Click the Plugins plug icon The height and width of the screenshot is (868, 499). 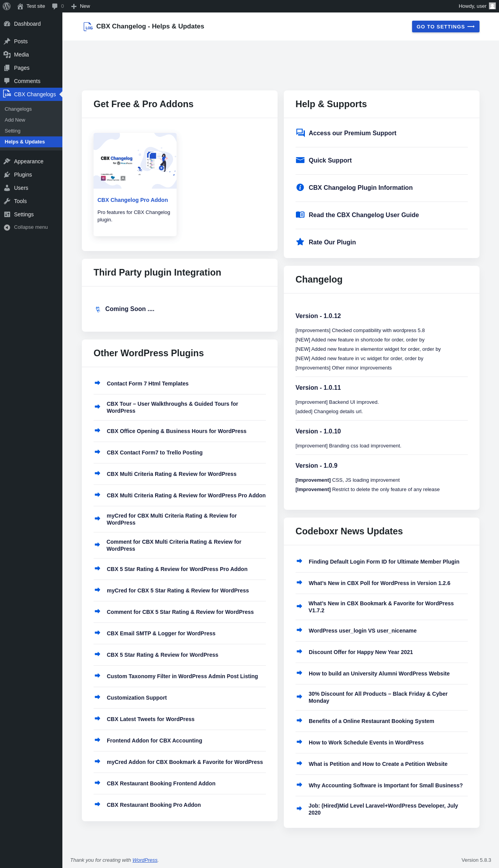(7, 175)
